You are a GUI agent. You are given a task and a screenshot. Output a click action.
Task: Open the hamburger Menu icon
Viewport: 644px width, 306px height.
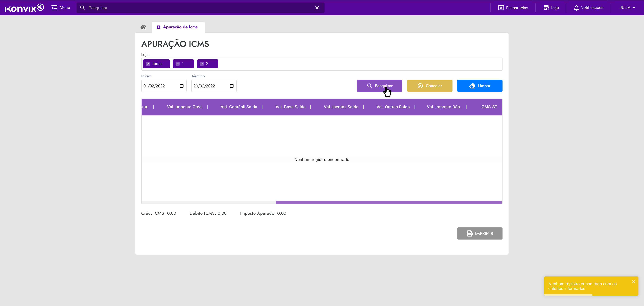(x=54, y=8)
